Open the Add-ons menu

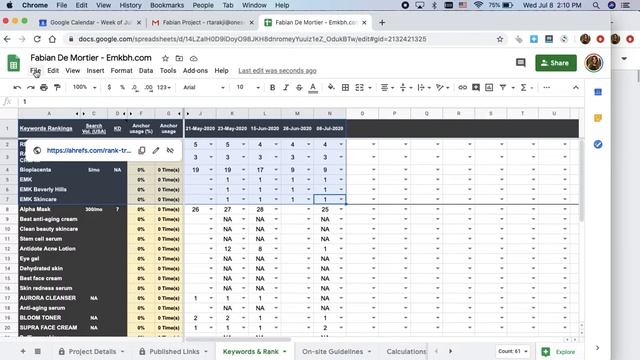click(x=195, y=71)
